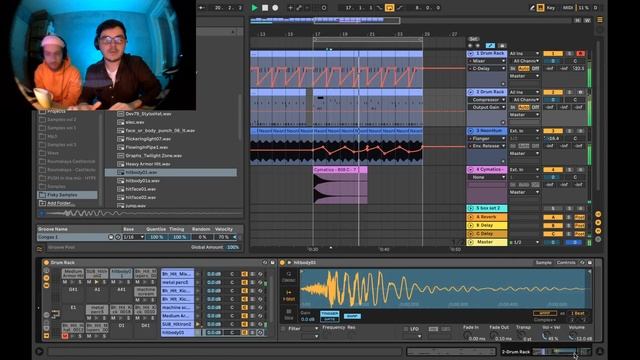Viewport: 640px width, 360px height.
Task: Click the punch-out switch icon
Action: [399, 7]
